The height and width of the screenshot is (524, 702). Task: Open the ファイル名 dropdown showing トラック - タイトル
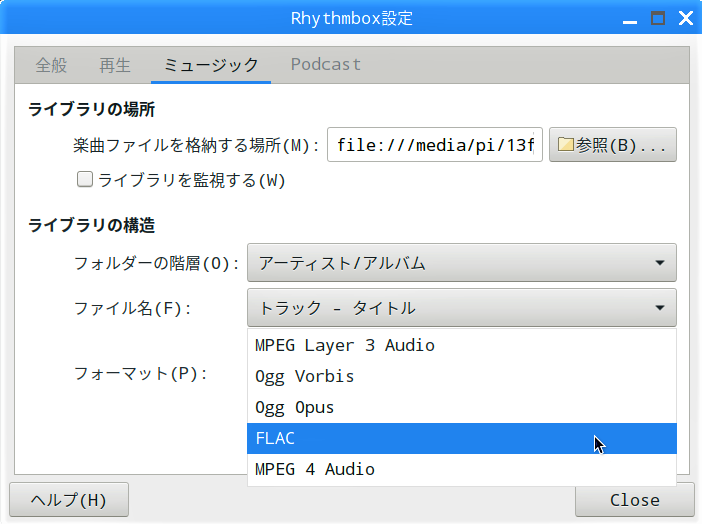point(461,308)
